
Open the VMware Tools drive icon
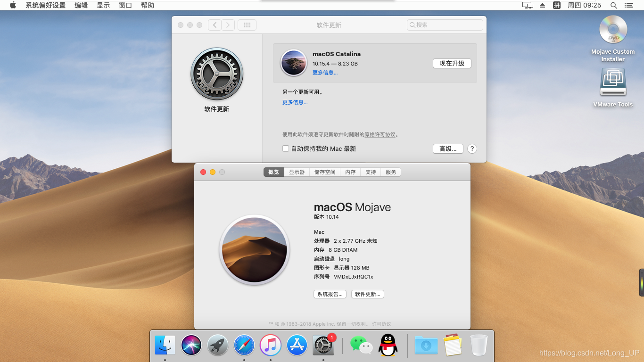click(x=613, y=82)
